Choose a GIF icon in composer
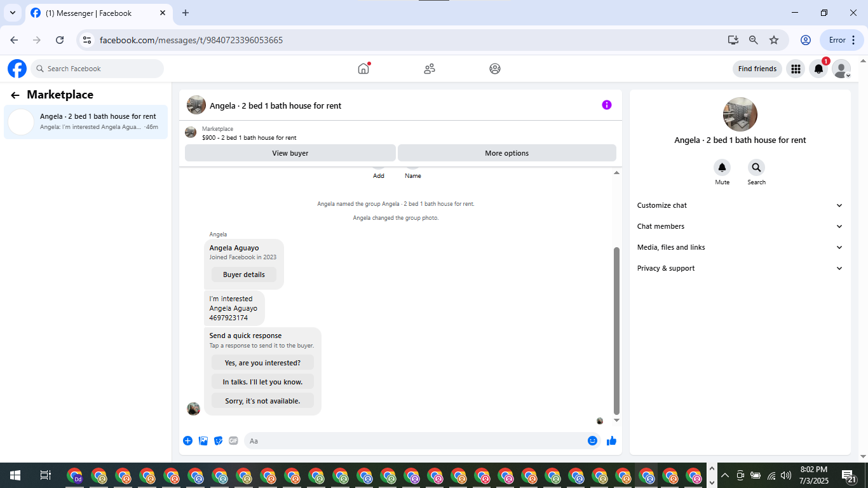This screenshot has width=868, height=488. point(233,440)
